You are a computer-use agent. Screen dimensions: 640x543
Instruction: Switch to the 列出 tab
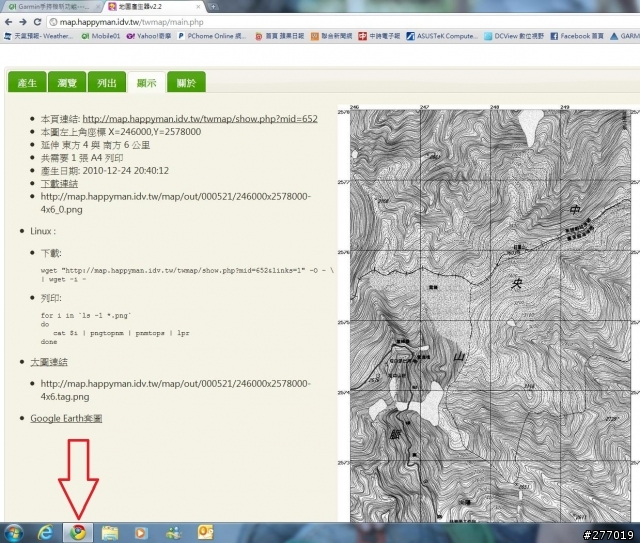[107, 82]
